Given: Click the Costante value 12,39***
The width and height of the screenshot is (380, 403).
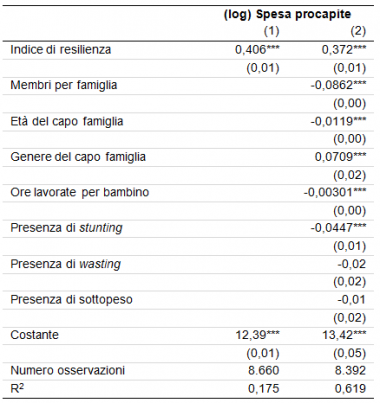Looking at the screenshot, I should coord(258,335).
